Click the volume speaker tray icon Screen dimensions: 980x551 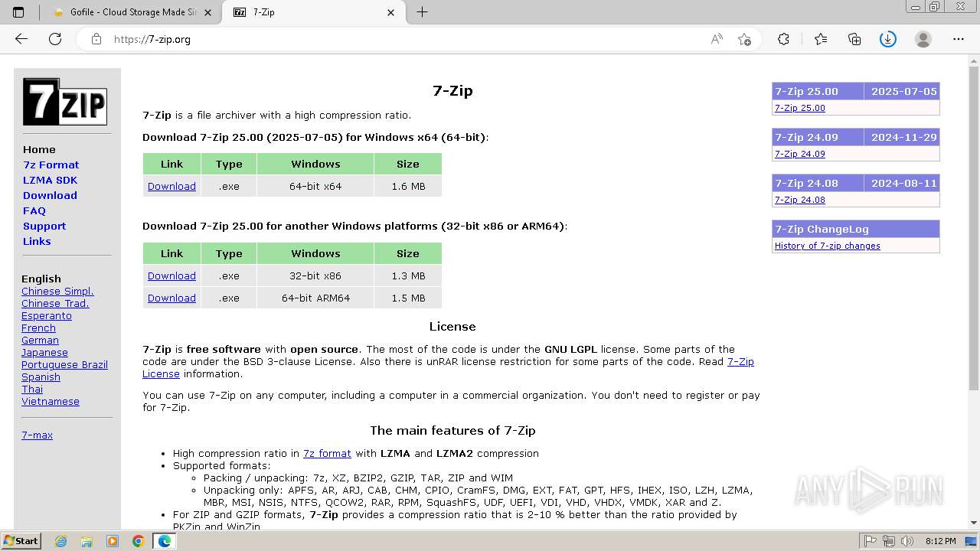(x=907, y=541)
